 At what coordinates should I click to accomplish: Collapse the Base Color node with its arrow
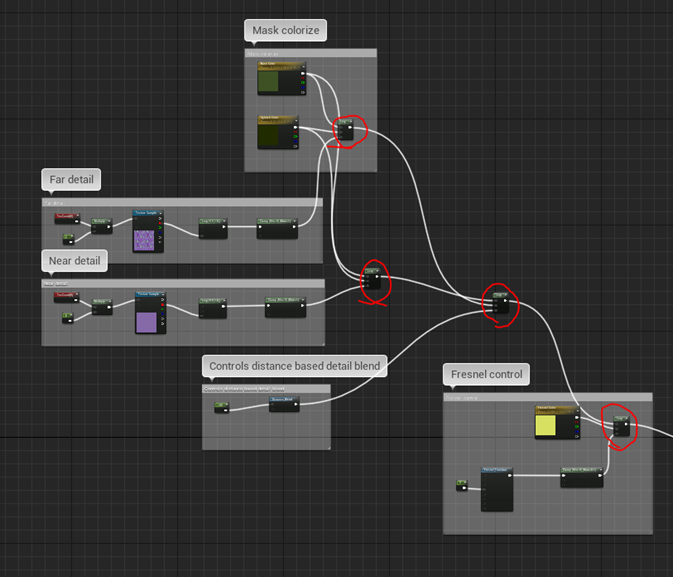(x=303, y=66)
